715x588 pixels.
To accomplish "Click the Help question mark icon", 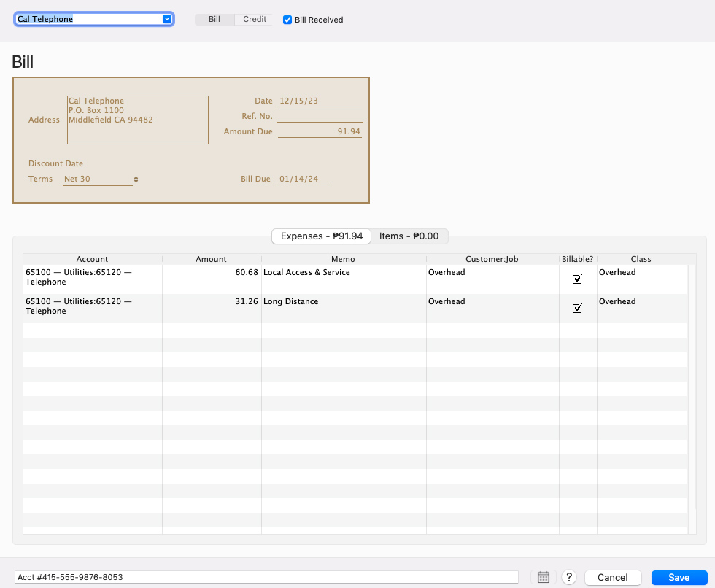I will coord(568,577).
